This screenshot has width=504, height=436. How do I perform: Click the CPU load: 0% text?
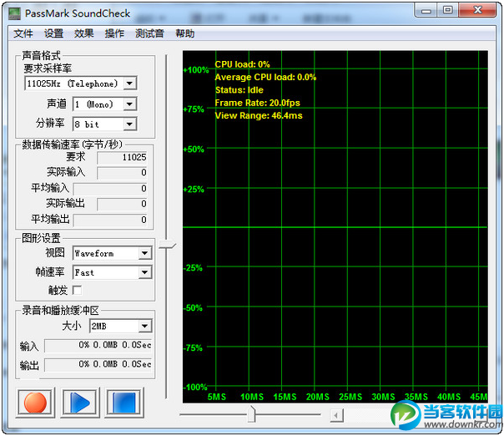point(242,64)
